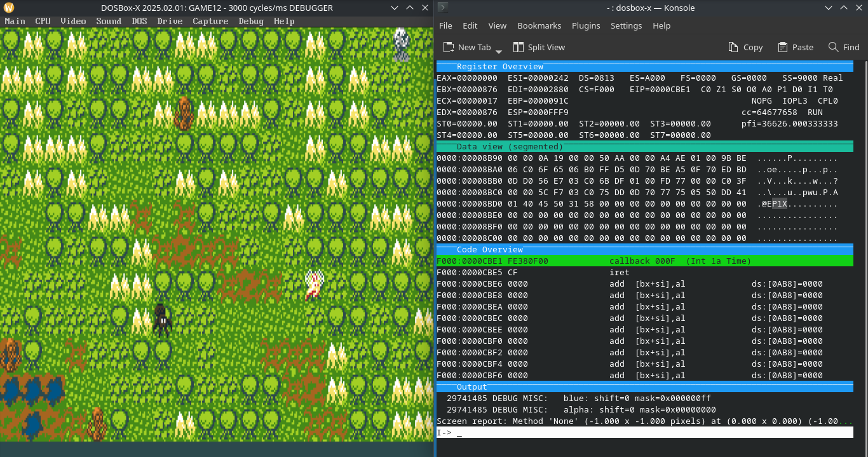Viewport: 868px width, 457px height.
Task: Expand the New Tab dropdown arrow
Action: [x=499, y=51]
